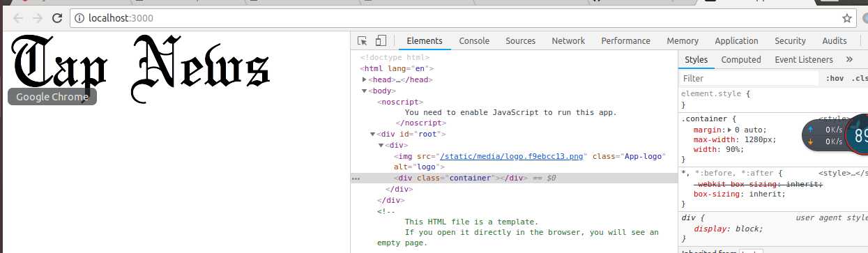
Task: Click the Tap News logo image
Action: coord(142,68)
